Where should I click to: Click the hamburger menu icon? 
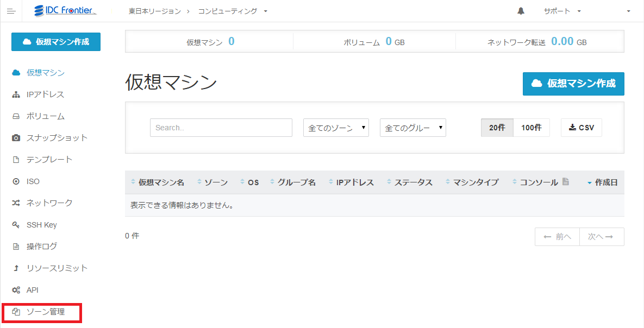coord(11,11)
